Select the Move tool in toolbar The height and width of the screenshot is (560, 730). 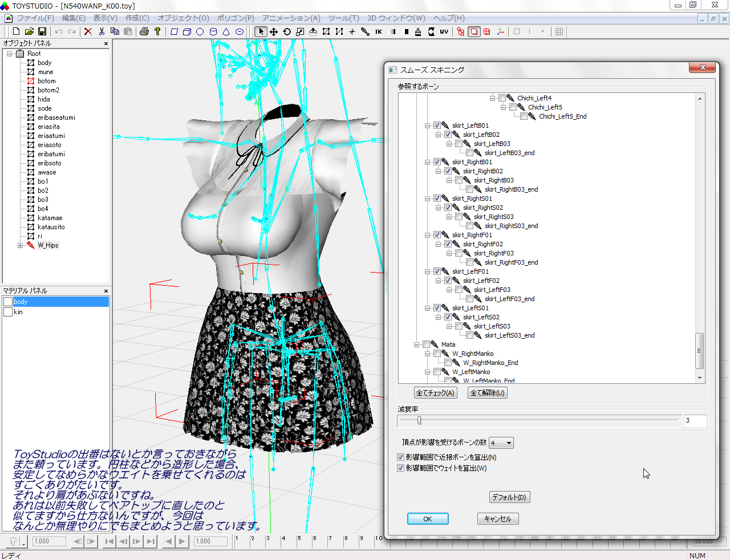tap(274, 32)
